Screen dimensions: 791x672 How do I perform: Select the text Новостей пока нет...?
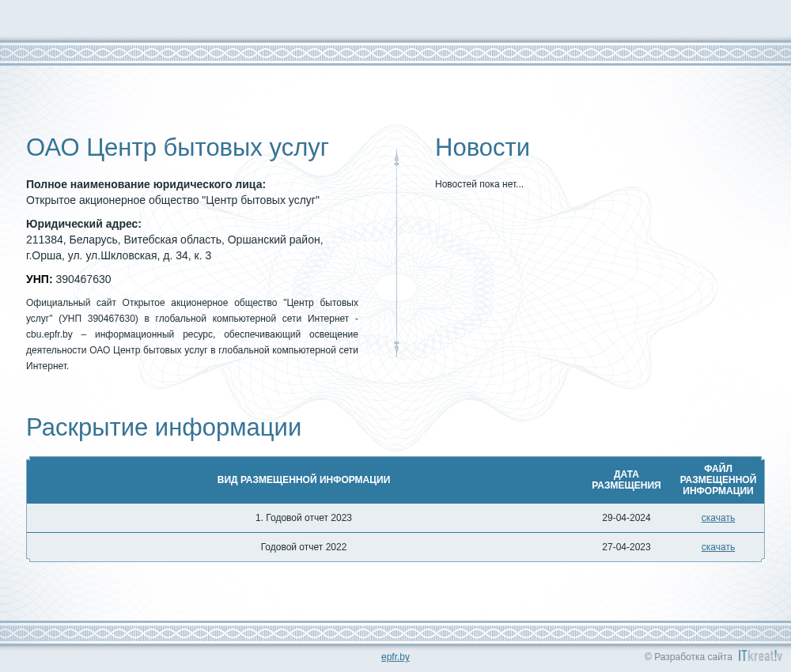click(479, 184)
